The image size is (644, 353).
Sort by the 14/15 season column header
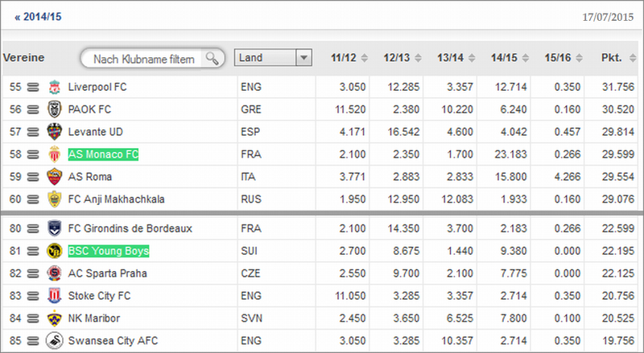point(510,58)
